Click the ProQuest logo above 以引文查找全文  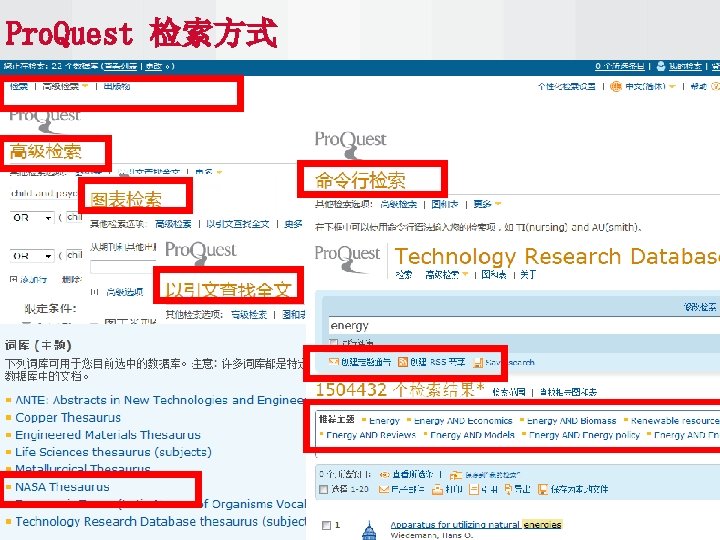(x=201, y=253)
